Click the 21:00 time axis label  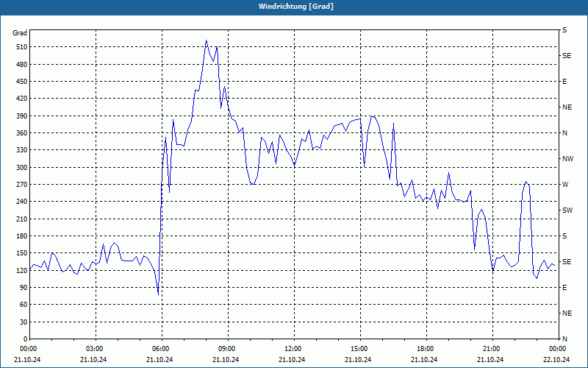(x=492, y=349)
